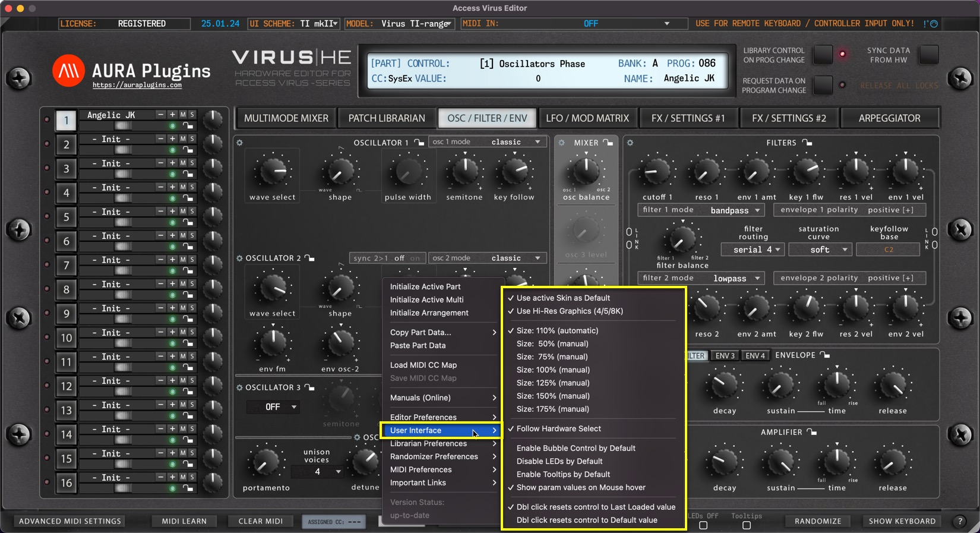Click the Amplifier section lock icon
Screen dimensions: 980x533
pos(811,432)
